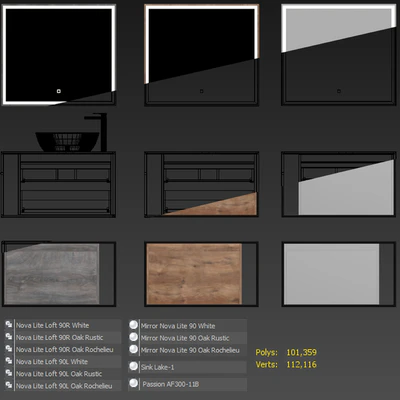Click sphere icon beside Mirror Nova Lite 90 Oak Rochelieu
The width and height of the screenshot is (400, 400).
pyautogui.click(x=134, y=349)
